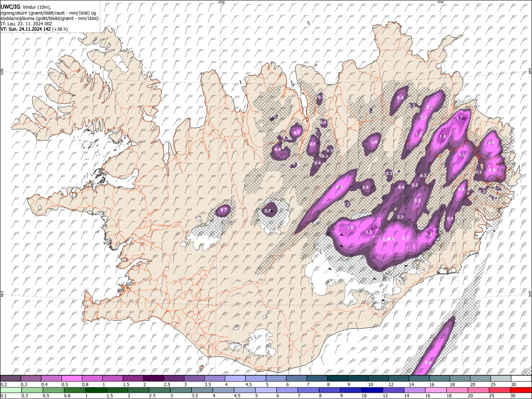
Task: Pick the darkest green bottom-row swatch at 1
Action: (96, 390)
